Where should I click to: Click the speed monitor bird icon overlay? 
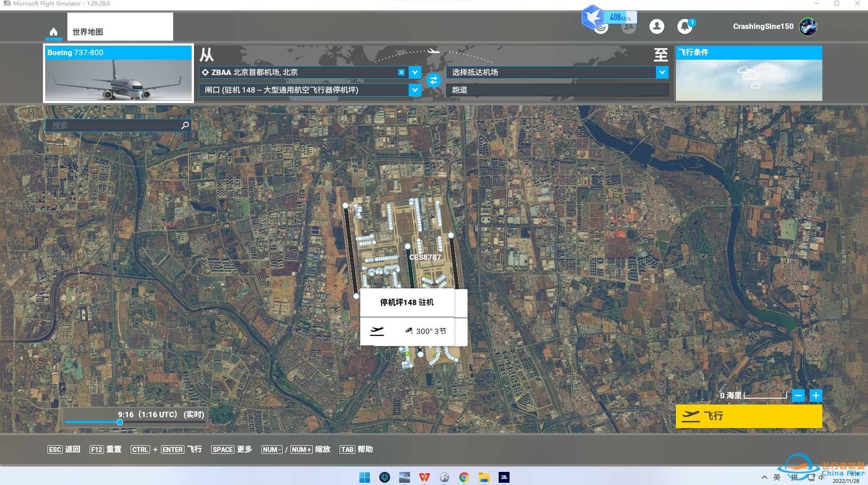(x=593, y=17)
